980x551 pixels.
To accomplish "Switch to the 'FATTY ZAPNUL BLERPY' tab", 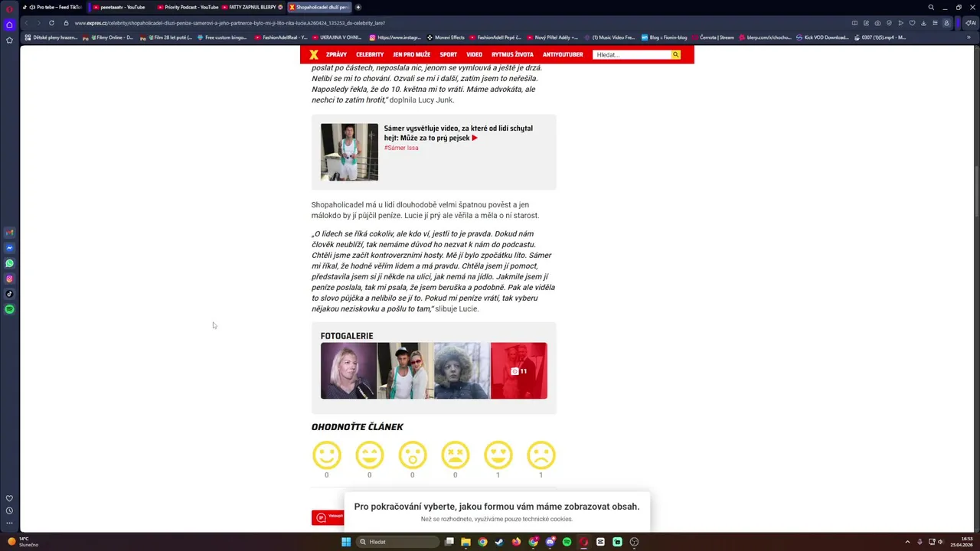I will [x=252, y=7].
